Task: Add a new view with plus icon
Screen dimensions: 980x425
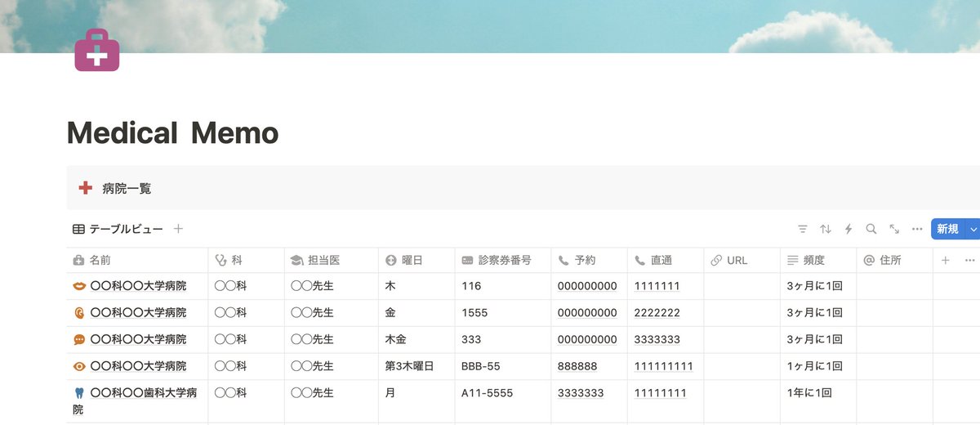Action: click(x=178, y=229)
